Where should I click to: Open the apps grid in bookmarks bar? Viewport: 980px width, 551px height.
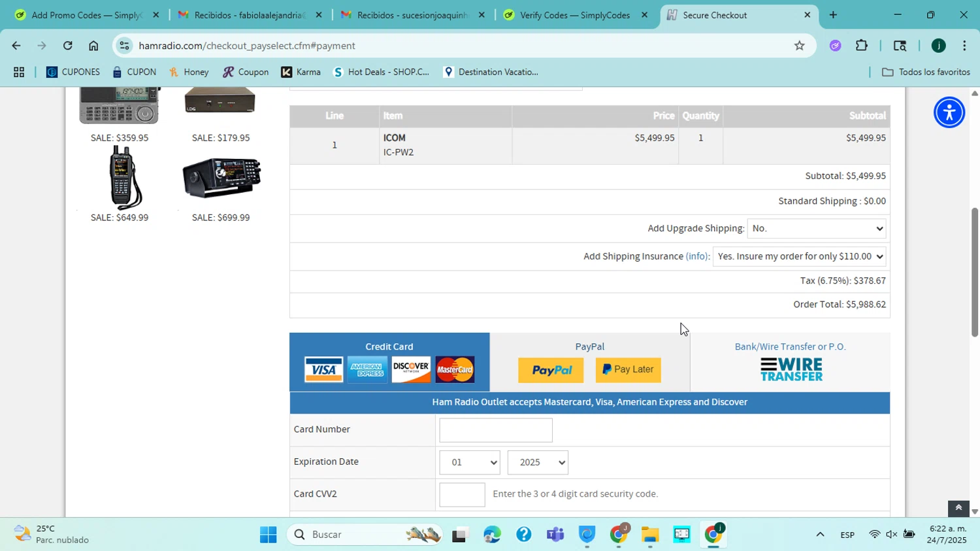click(19, 73)
